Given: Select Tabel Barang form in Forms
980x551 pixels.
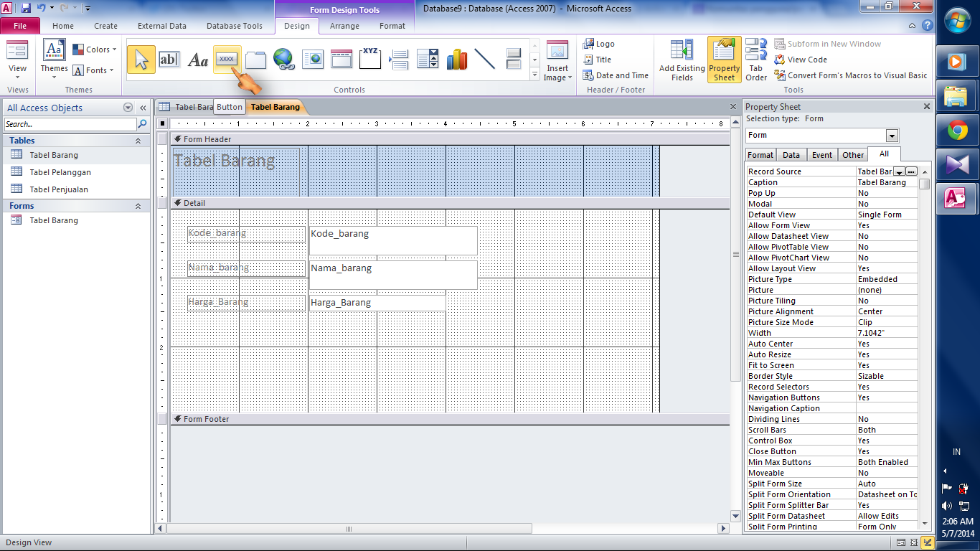Looking at the screenshot, I should pos(54,220).
